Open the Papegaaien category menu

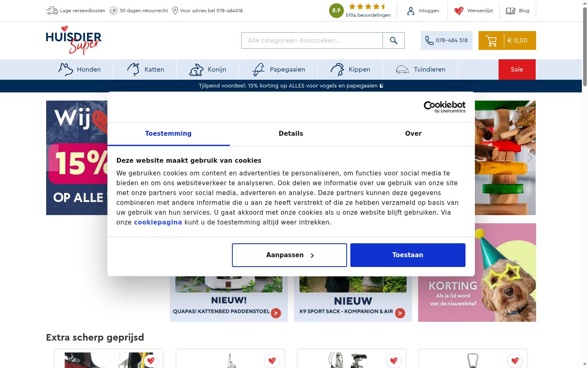pos(278,70)
